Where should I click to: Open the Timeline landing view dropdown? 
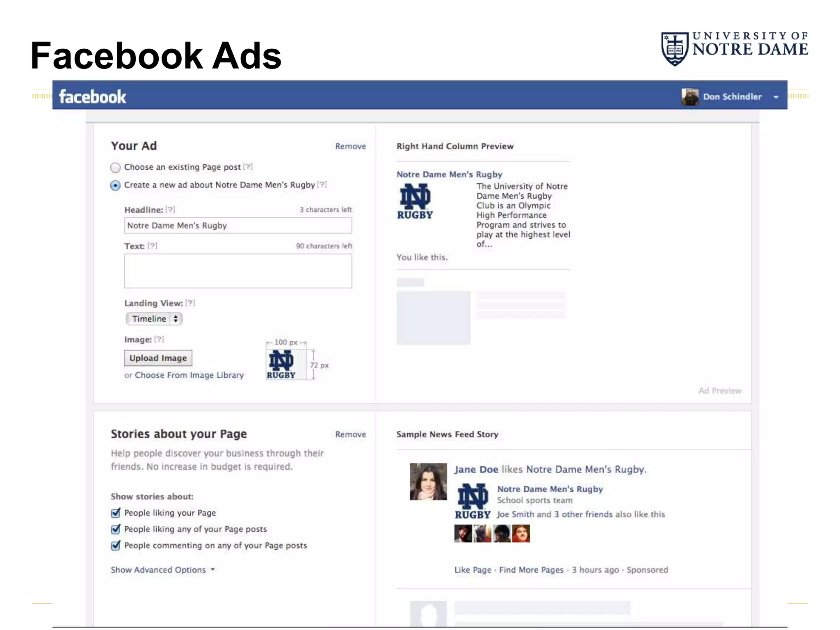pyautogui.click(x=154, y=319)
